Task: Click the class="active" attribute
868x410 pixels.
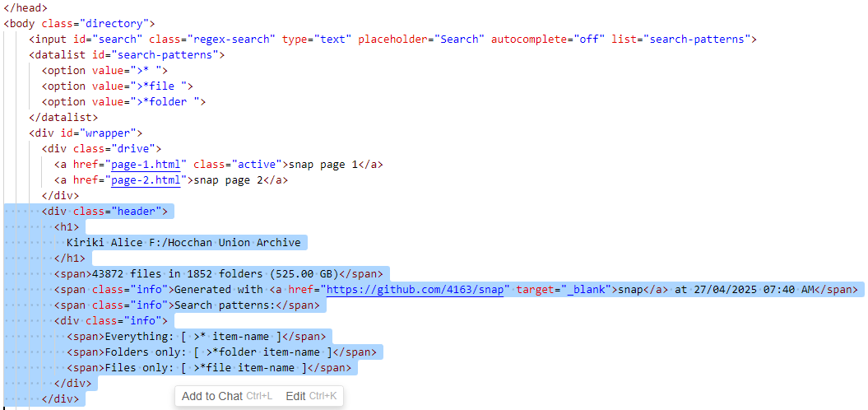Action: [238, 165]
